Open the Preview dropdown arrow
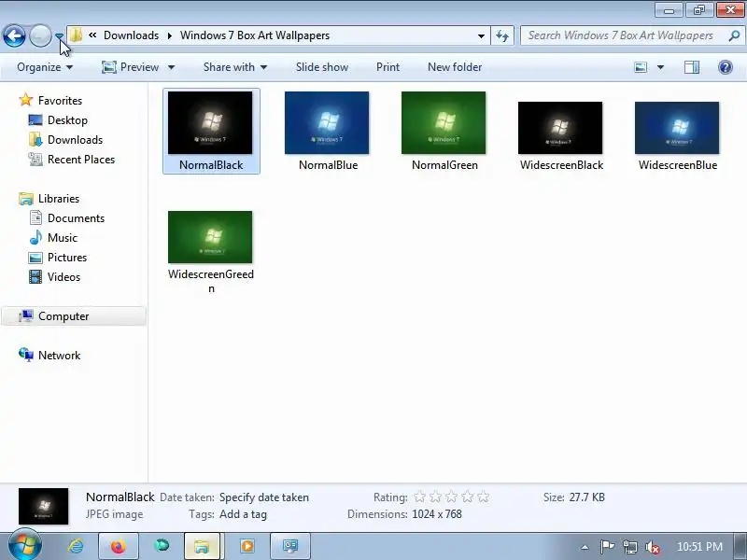 (171, 67)
